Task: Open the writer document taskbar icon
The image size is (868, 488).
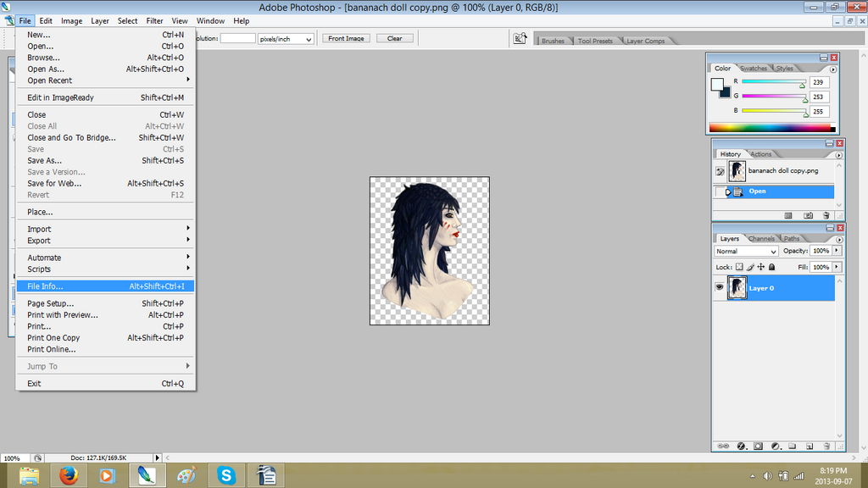Action: (265, 475)
